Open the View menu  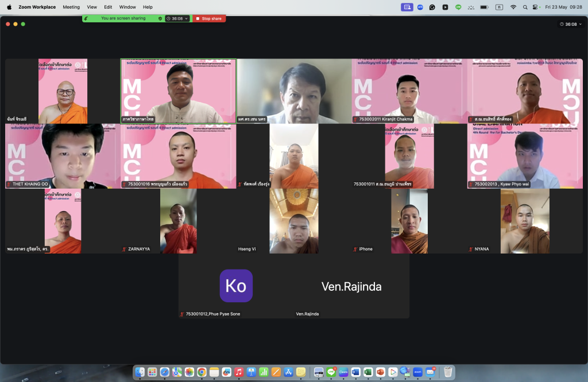point(92,7)
